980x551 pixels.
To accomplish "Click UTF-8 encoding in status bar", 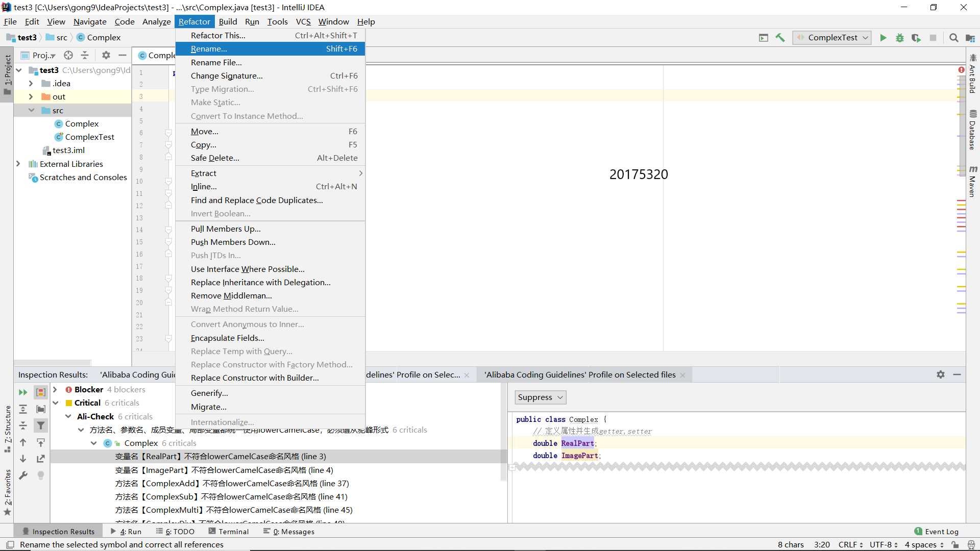I will 884,544.
